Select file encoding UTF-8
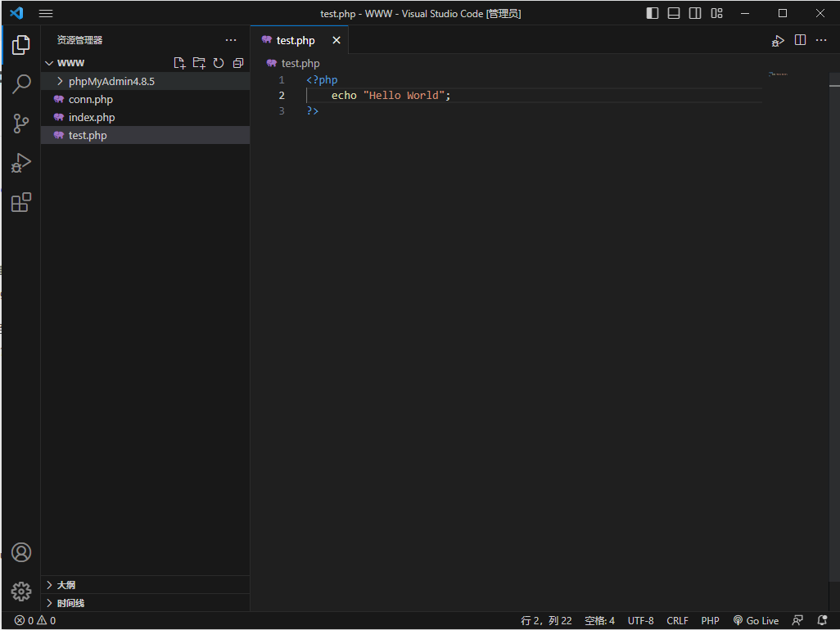Viewport: 840px width, 630px height. [641, 620]
